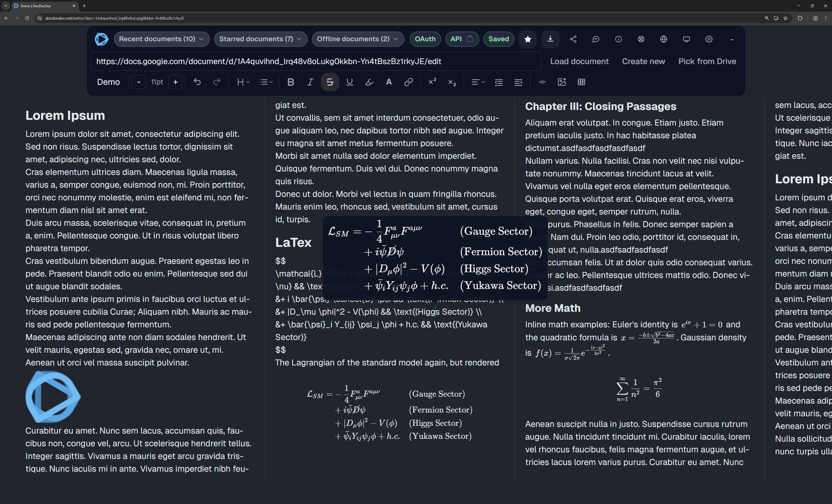Click Pick from Drive
The width and height of the screenshot is (832, 504).
[707, 61]
